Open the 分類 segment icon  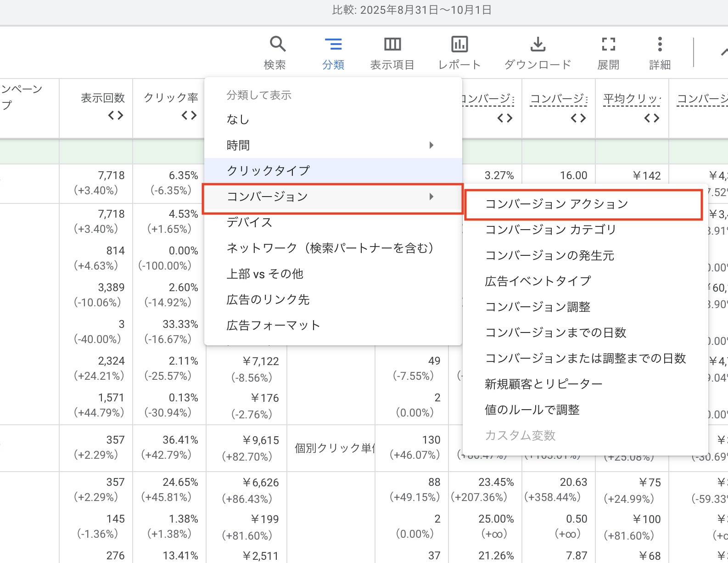[333, 45]
